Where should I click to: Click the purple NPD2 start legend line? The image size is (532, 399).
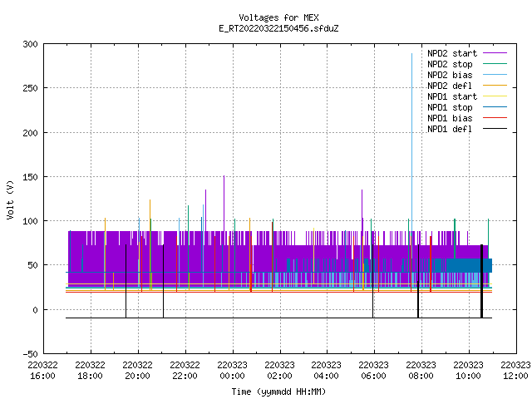(x=495, y=53)
